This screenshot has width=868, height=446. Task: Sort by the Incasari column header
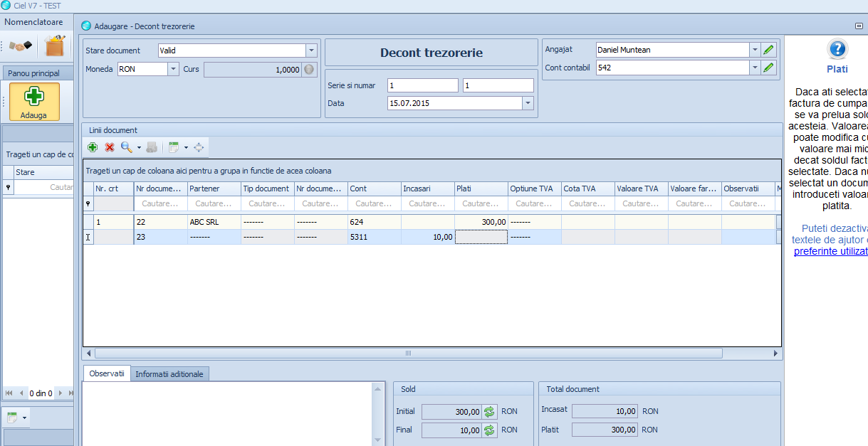(427, 189)
